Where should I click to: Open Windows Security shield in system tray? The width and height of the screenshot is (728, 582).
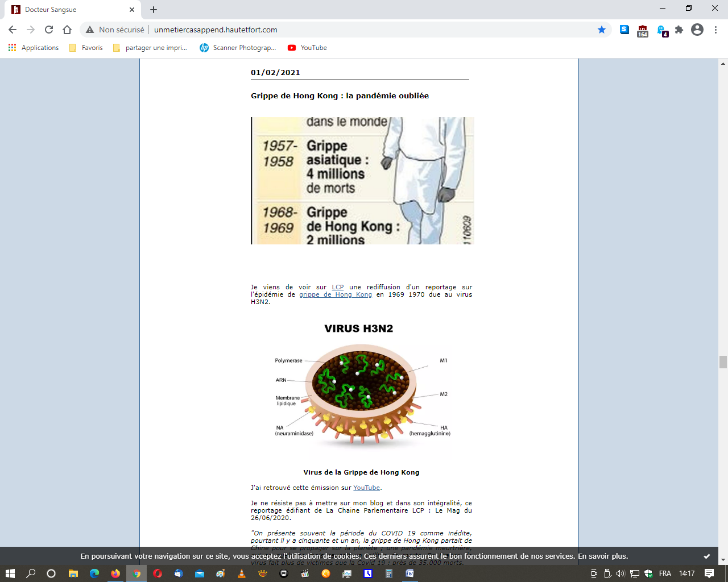(x=648, y=573)
